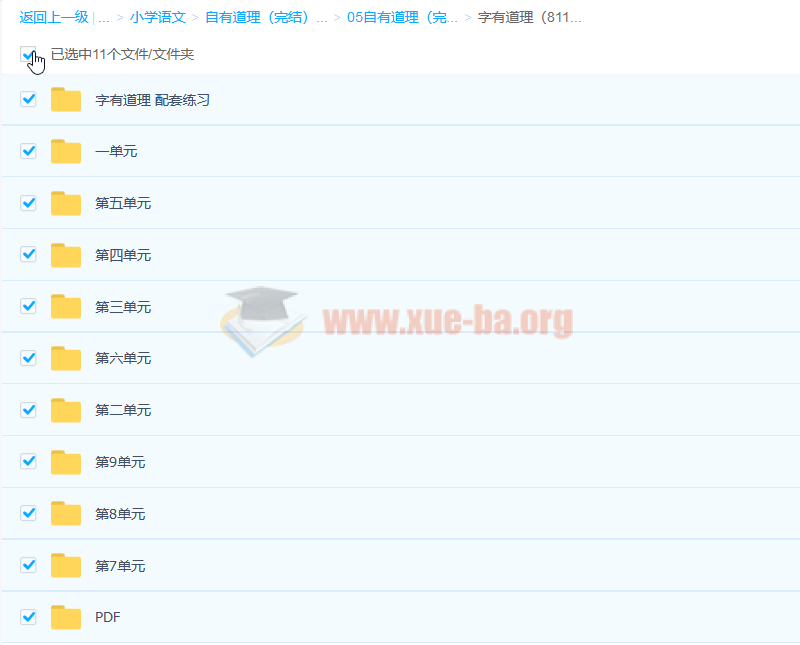
Task: Click the 第7单元 folder icon
Action: pos(66,566)
